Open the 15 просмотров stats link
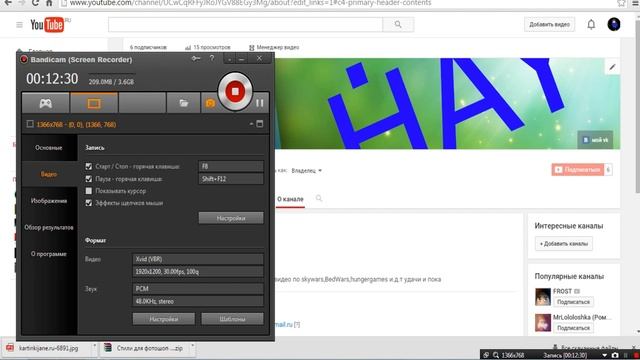 click(208, 47)
